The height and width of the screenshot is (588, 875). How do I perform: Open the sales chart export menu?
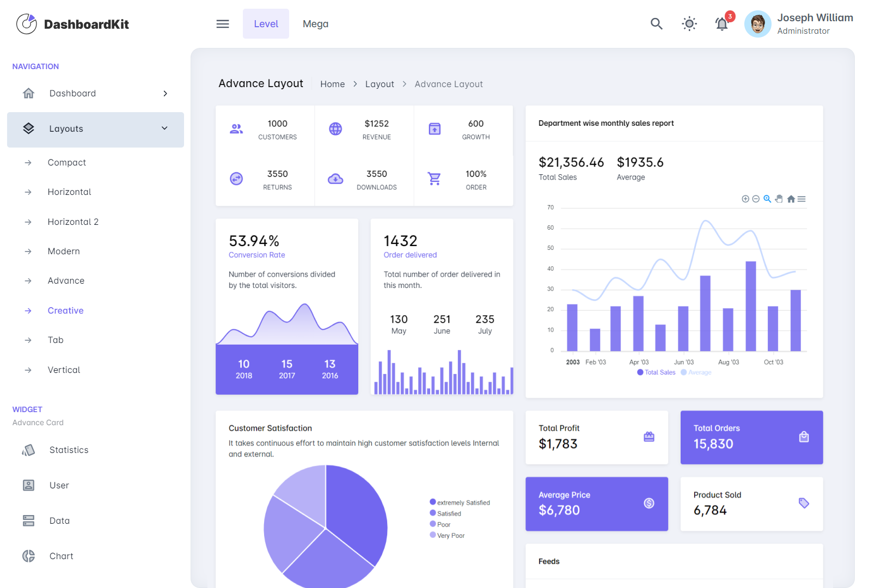tap(801, 199)
